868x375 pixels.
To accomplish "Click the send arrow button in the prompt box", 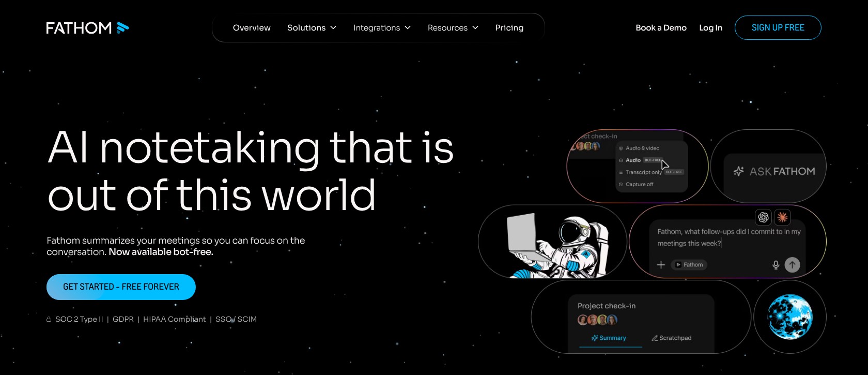I will coord(792,265).
